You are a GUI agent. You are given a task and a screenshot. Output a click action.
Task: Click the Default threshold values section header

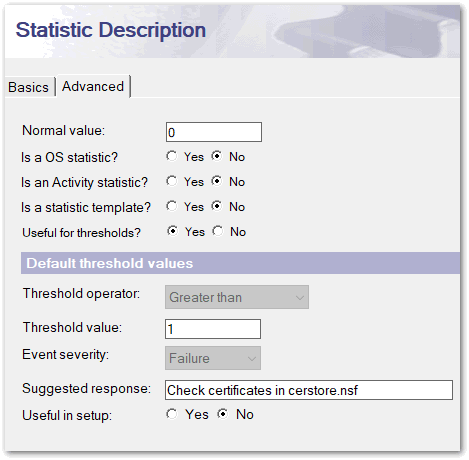[240, 263]
